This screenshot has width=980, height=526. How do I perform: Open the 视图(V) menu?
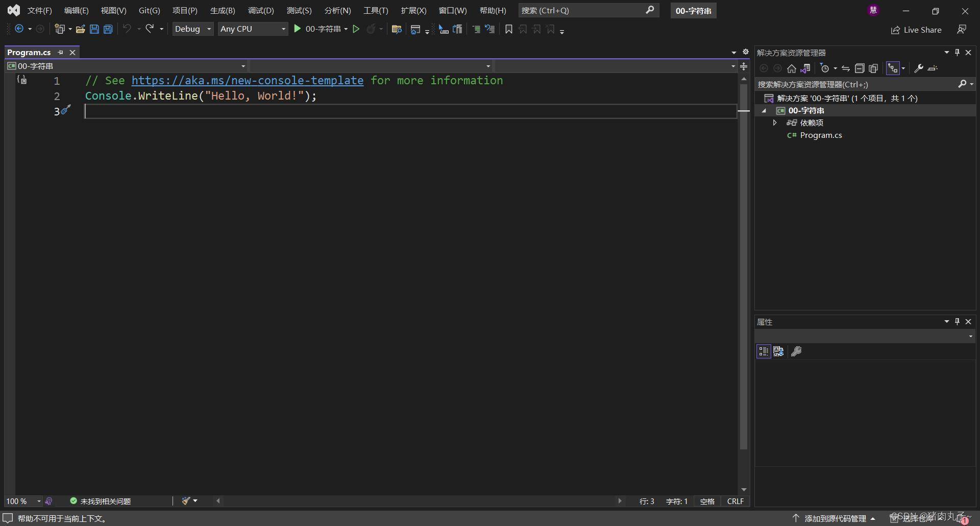point(113,10)
